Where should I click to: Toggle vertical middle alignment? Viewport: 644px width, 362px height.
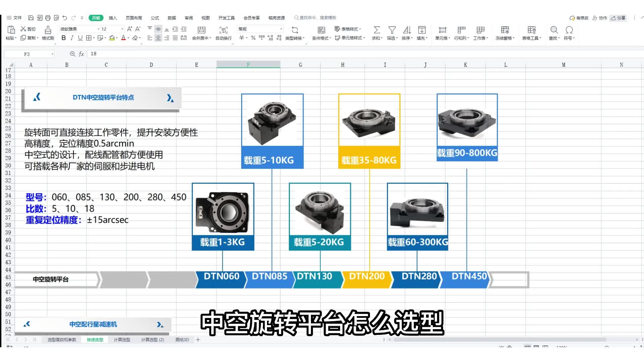158,29
